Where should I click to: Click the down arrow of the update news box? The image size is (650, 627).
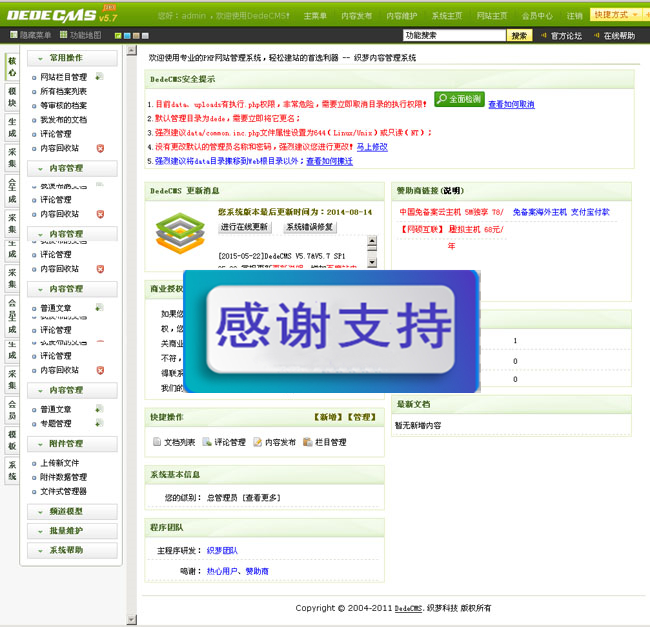372,262
